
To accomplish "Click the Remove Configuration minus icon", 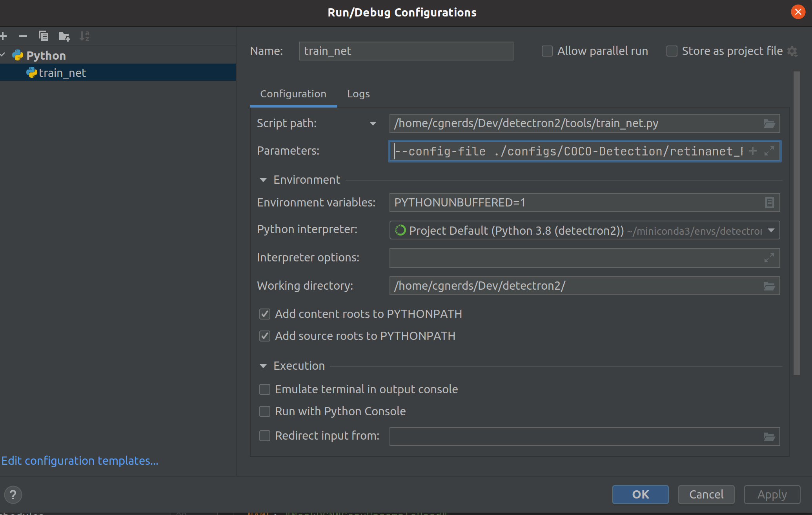I will tap(23, 37).
